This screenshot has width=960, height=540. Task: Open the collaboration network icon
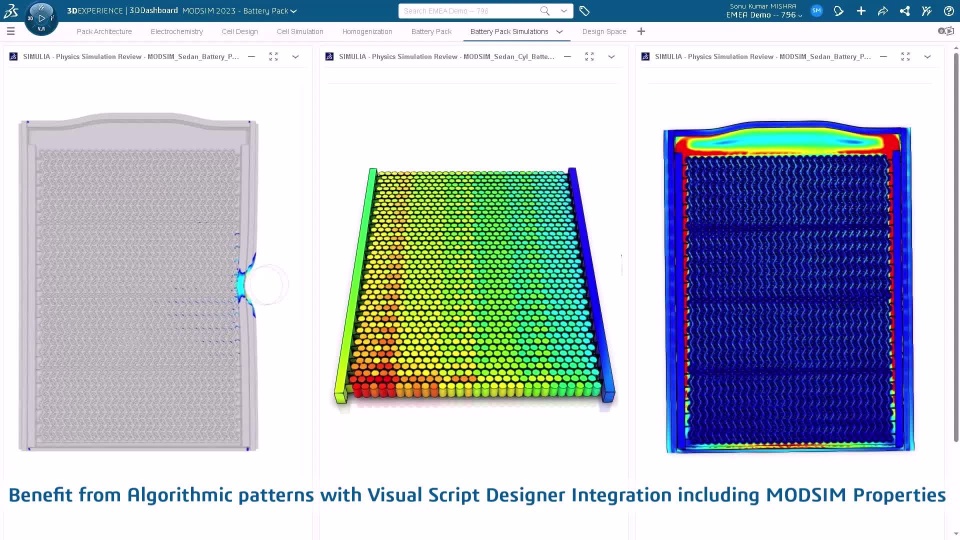[905, 10]
